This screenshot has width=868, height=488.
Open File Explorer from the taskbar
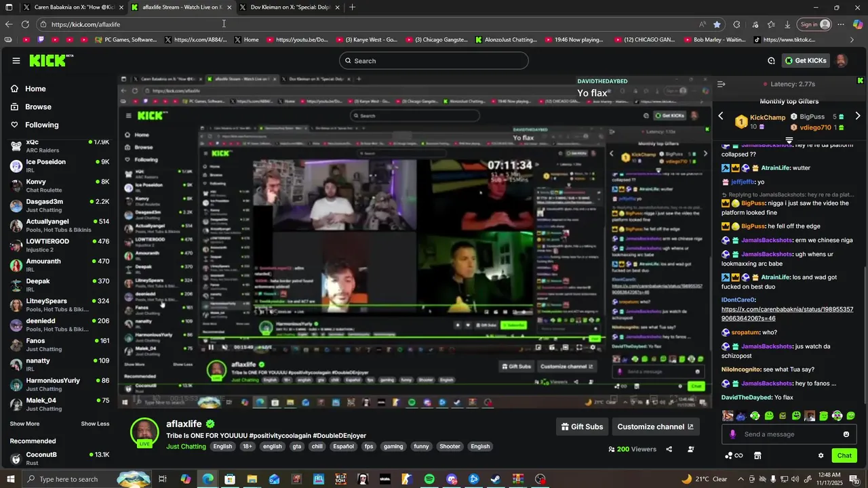point(252,479)
